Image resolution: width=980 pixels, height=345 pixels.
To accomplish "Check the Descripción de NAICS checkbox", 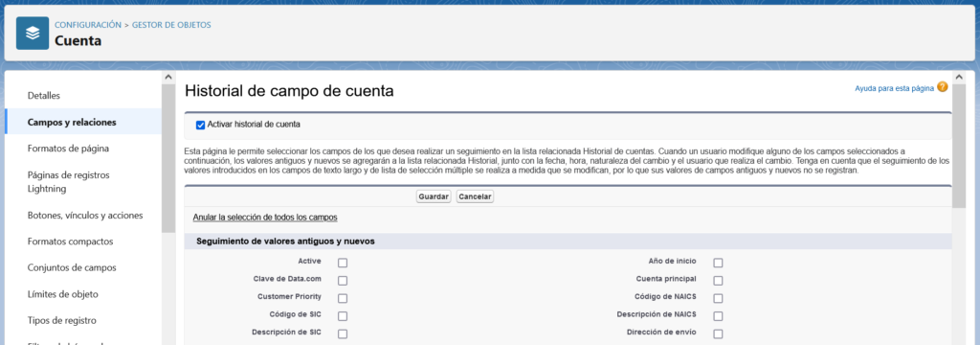I will pyautogui.click(x=718, y=316).
